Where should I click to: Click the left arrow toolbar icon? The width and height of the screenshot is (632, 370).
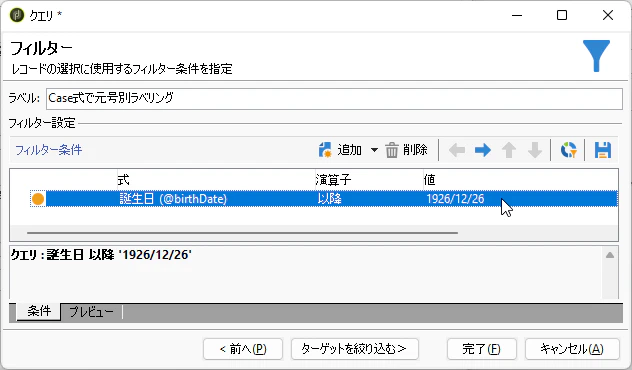click(457, 150)
